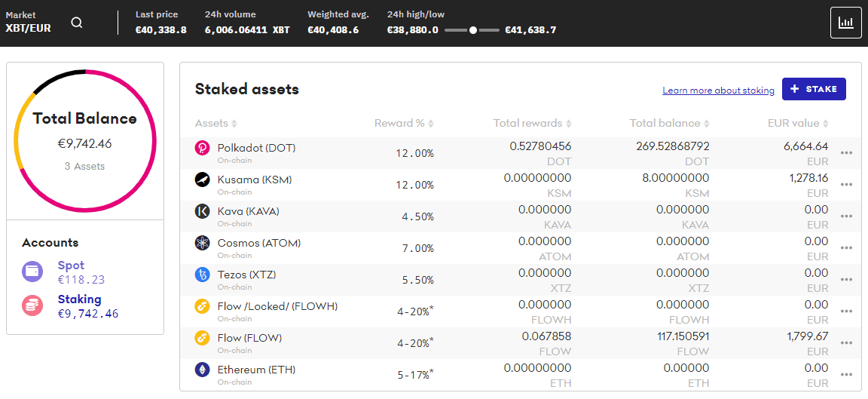The height and width of the screenshot is (399, 868).
Task: Open more options for Flow (FLOW) row
Action: [x=846, y=343]
